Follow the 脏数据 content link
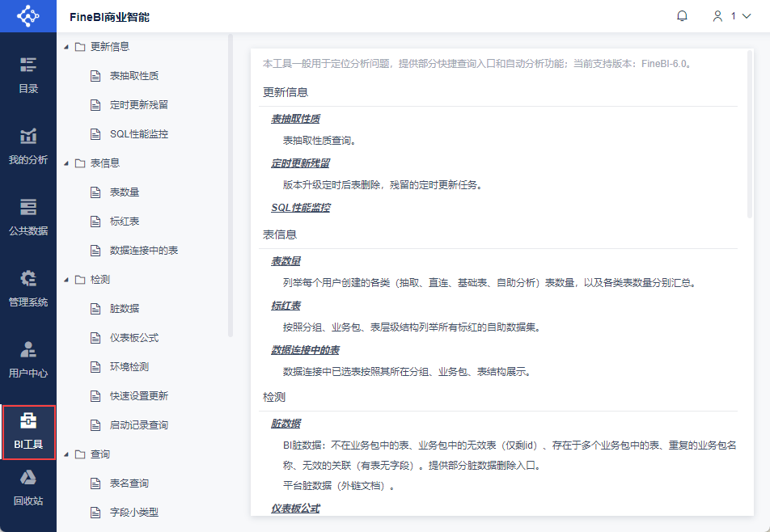This screenshot has height=532, width=770. coord(286,424)
